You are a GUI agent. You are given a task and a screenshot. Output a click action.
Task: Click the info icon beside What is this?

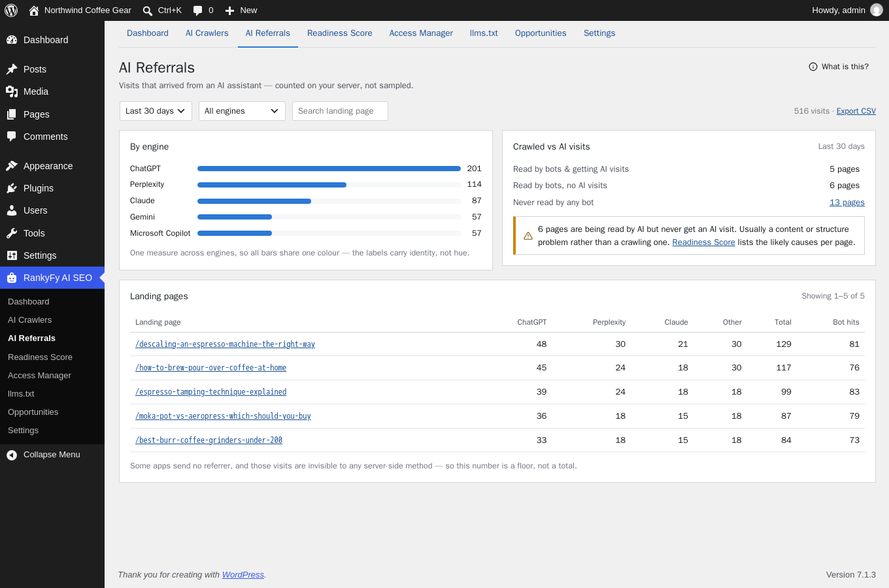(813, 67)
